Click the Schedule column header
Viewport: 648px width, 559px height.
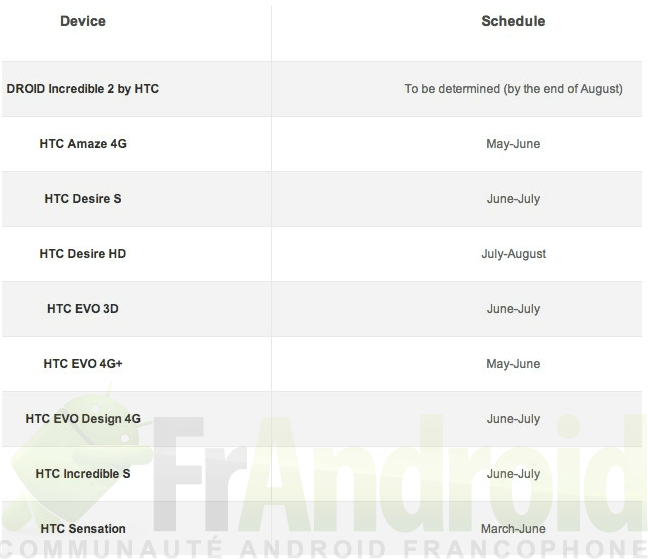[x=513, y=21]
